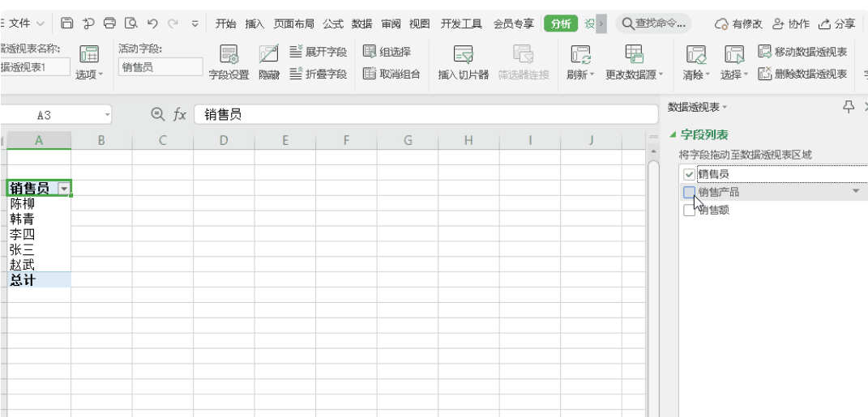Select cell containing 张三
Screen dimensions: 868x417
39,249
